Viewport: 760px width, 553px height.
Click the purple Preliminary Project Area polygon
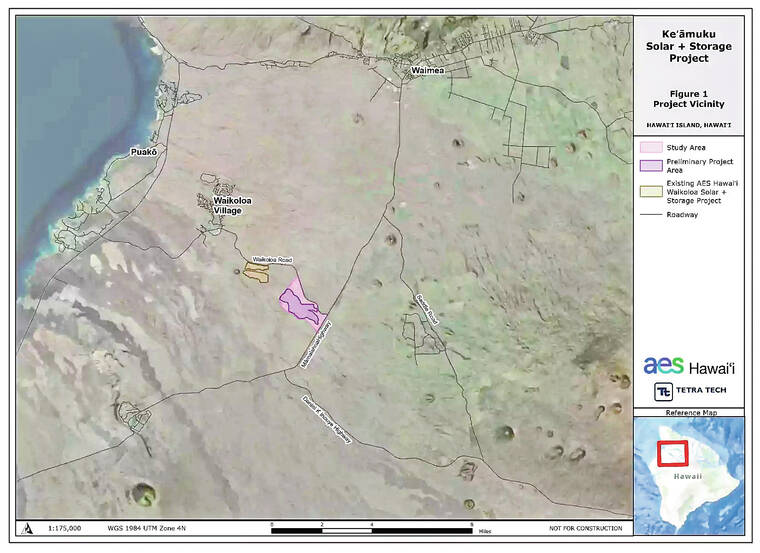pos(298,304)
